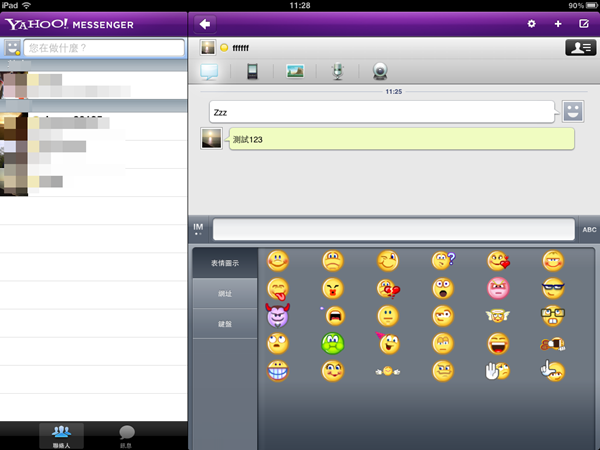Tap the ffffff contact name
The width and height of the screenshot is (600, 450).
pyautogui.click(x=240, y=48)
